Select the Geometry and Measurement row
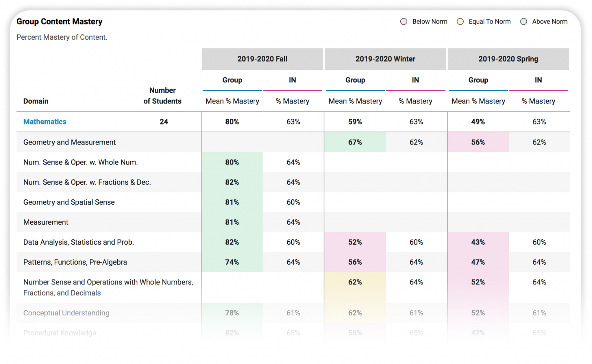Screen dimensions: 592x364 pyautogui.click(x=293, y=142)
